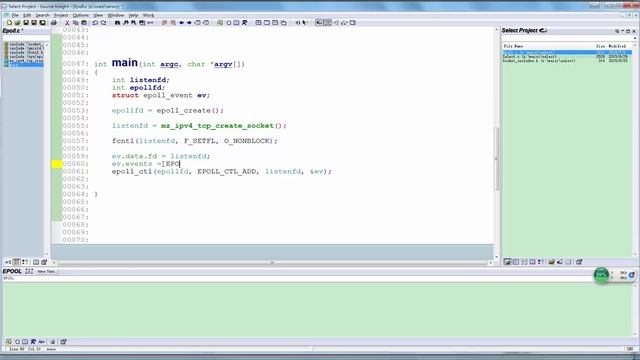Click the first icon in bottom-left status toolbar
Image resolution: width=640 pixels, height=360 pixels.
pyautogui.click(x=9, y=342)
